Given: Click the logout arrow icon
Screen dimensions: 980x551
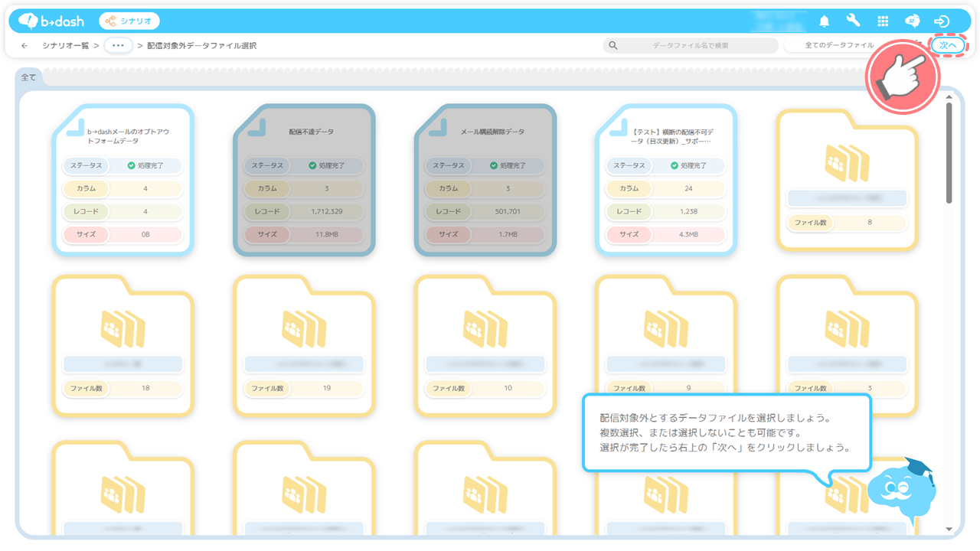Looking at the screenshot, I should [942, 21].
